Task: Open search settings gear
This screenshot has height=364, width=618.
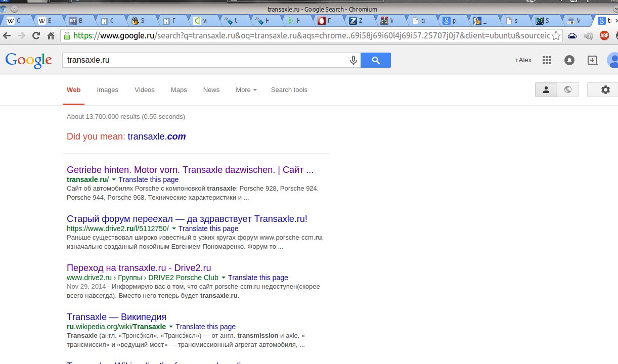Action: tap(605, 89)
